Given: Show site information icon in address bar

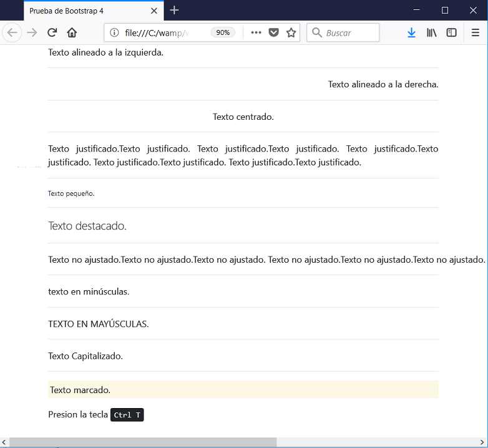Looking at the screenshot, I should (114, 32).
